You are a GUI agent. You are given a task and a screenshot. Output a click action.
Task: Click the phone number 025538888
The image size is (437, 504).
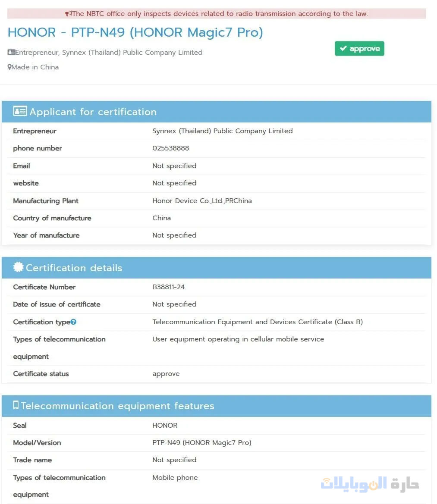tap(171, 148)
